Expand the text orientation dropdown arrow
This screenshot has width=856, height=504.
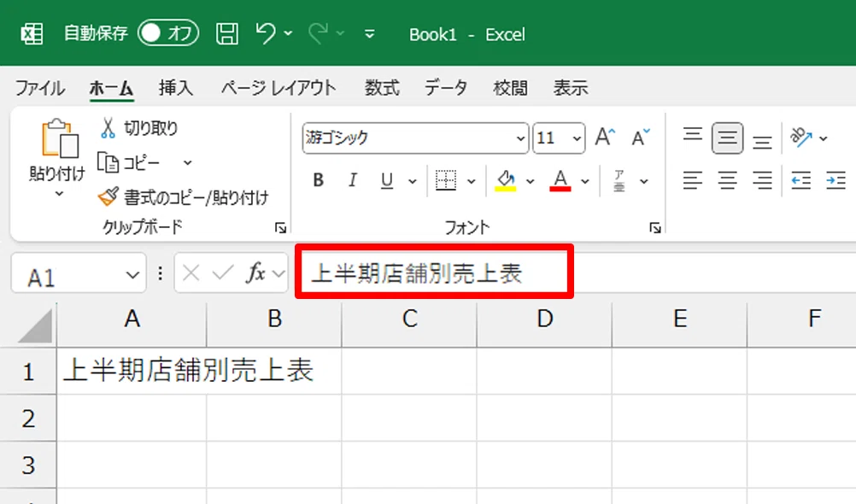[824, 138]
